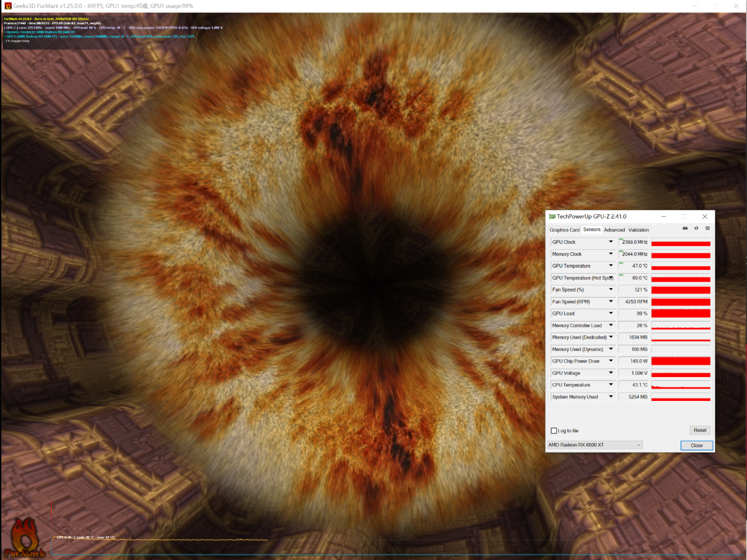Viewport: 747px width, 560px height.
Task: Switch to the Graphics Card tab
Action: pyautogui.click(x=564, y=230)
